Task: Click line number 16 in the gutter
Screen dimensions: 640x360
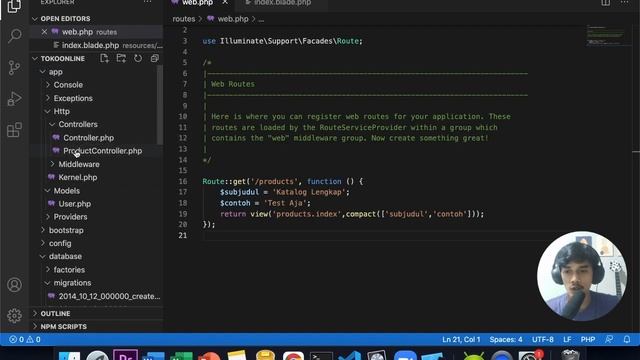Action: (x=183, y=181)
